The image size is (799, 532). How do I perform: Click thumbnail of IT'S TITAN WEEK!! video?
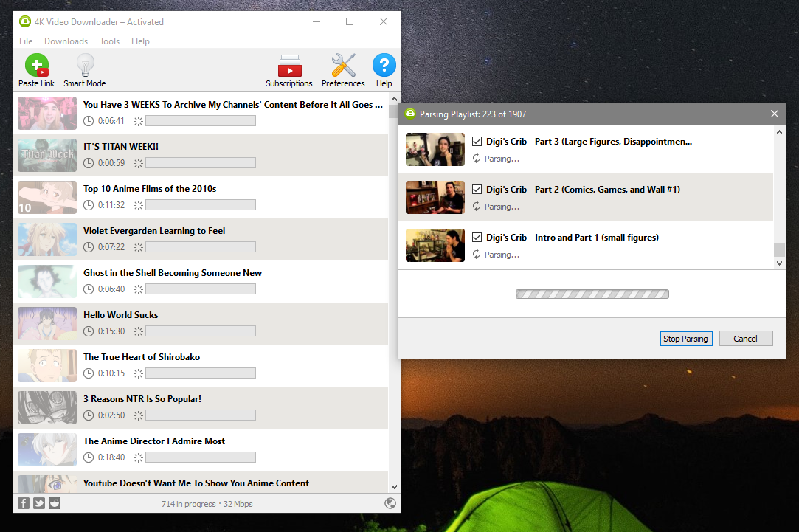tap(47, 155)
